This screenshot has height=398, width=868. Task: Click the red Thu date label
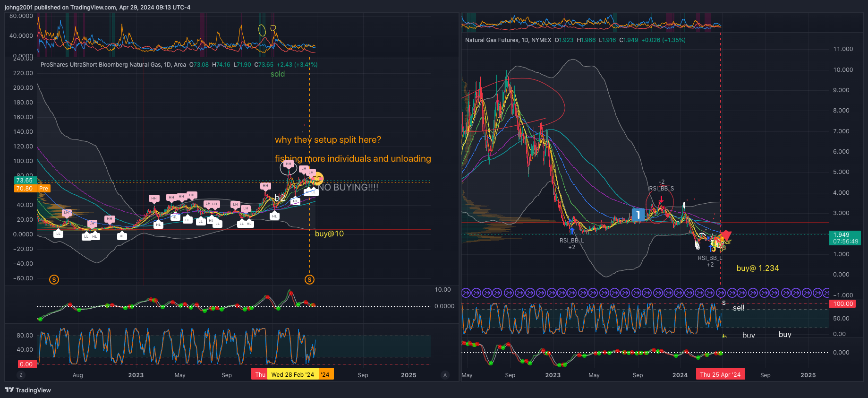tap(259, 374)
